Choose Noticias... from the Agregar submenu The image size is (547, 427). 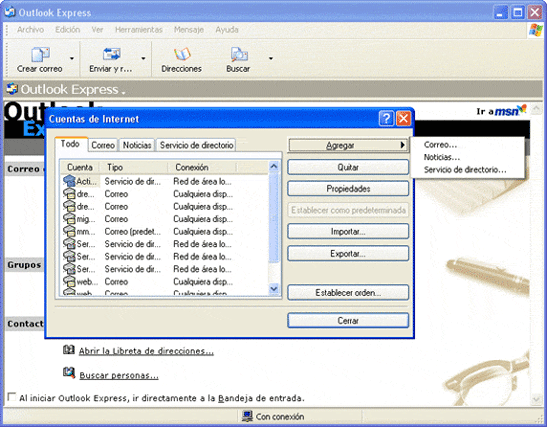(442, 157)
